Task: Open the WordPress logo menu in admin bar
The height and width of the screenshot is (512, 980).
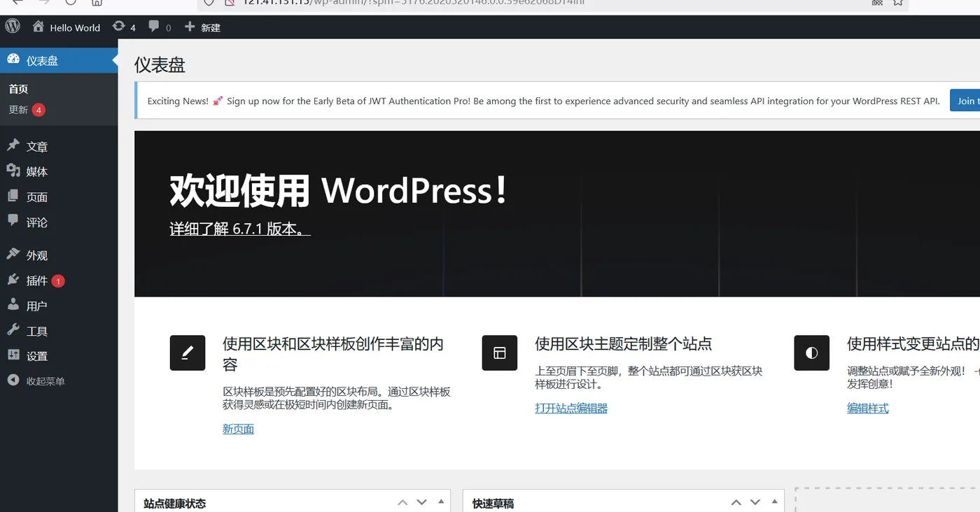Action: [13, 27]
